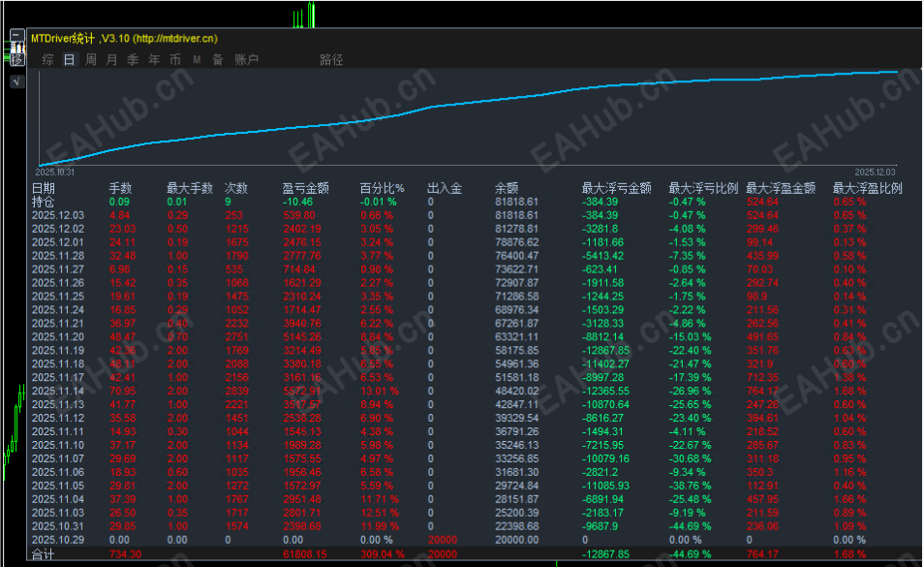Click the 次数 column header

click(x=235, y=188)
